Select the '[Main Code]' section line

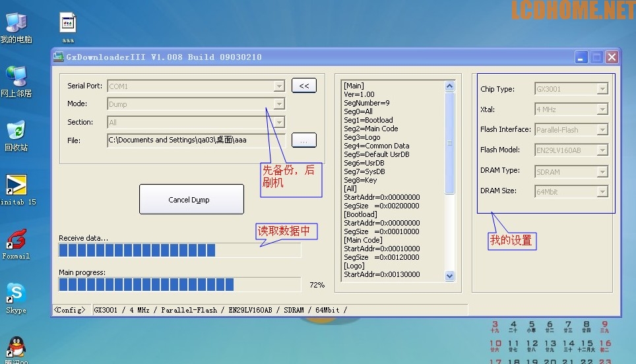(x=363, y=240)
